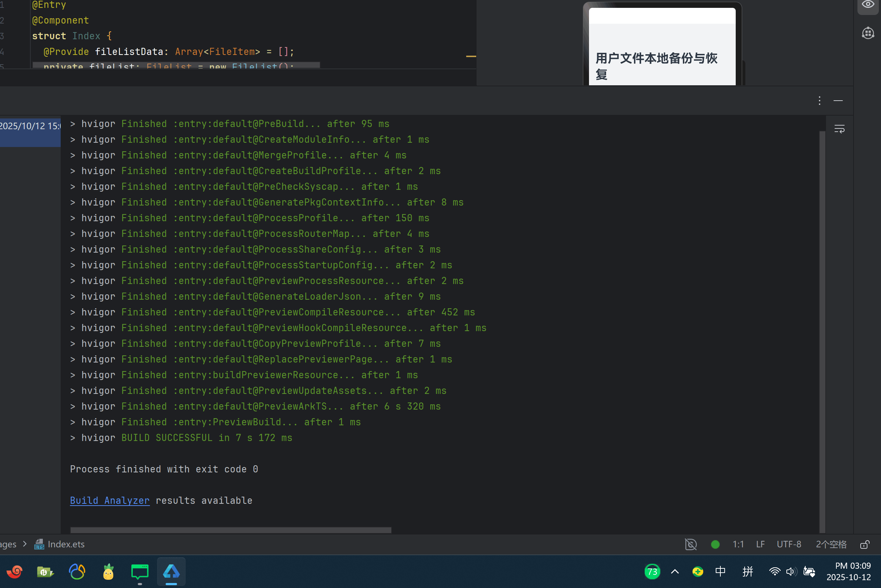Image resolution: width=881 pixels, height=588 pixels.
Task: Open the LF line separator selector
Action: pyautogui.click(x=760, y=544)
